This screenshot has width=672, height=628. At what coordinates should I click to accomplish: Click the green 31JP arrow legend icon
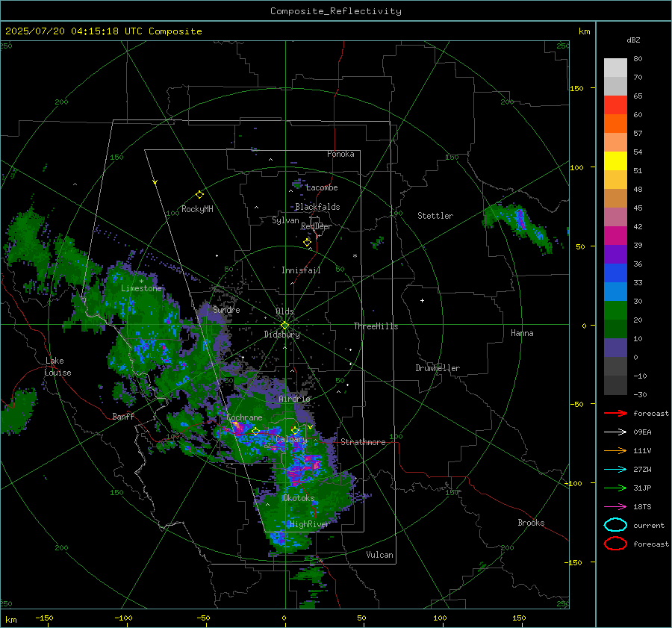click(x=615, y=488)
